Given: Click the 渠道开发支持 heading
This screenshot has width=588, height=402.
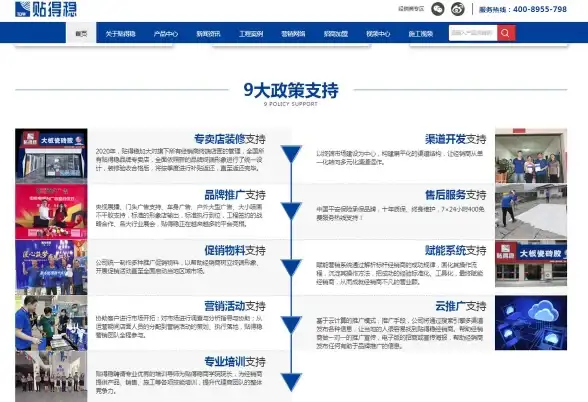Looking at the screenshot, I should 455,139.
